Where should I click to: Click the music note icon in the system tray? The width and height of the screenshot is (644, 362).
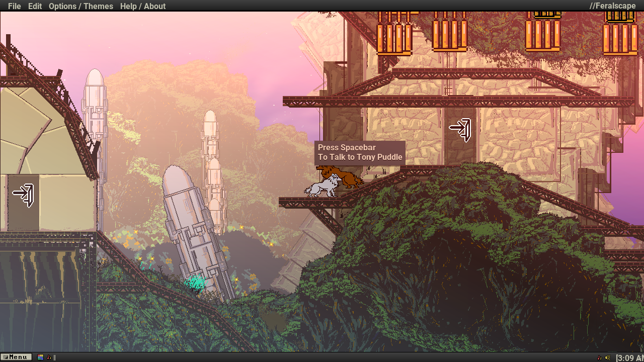pyautogui.click(x=599, y=357)
